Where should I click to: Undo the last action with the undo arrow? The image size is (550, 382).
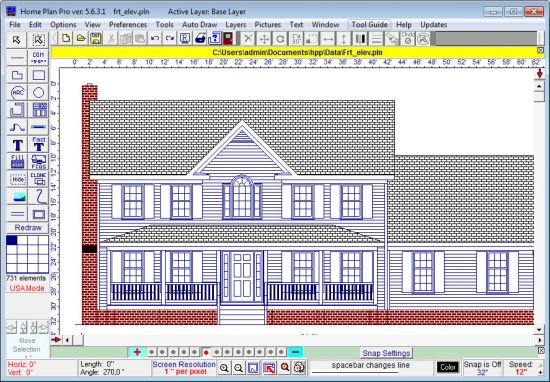tap(155, 38)
